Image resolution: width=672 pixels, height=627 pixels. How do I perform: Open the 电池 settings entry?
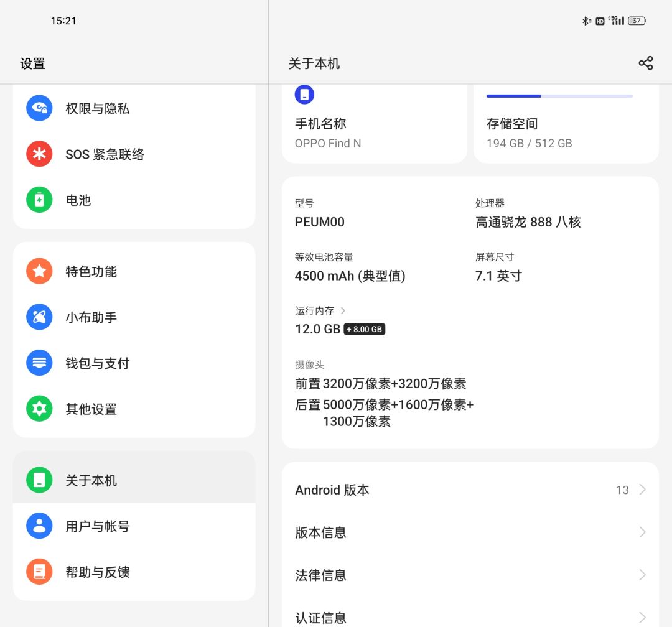point(134,200)
